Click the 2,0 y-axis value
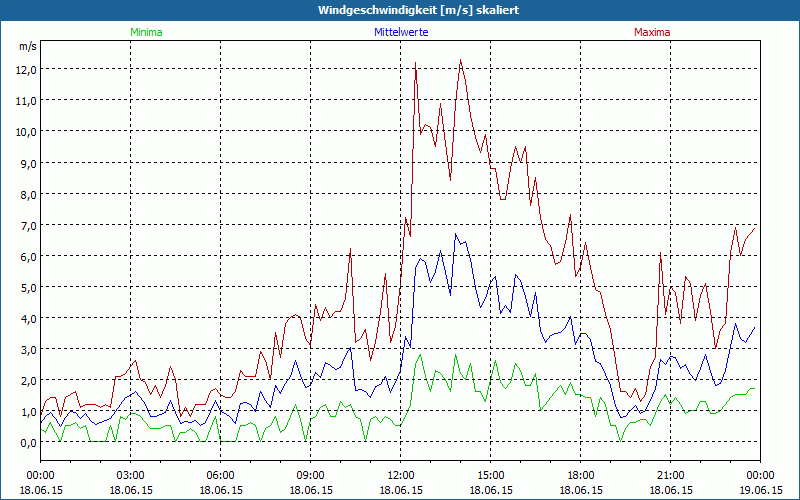800x500 pixels. pyautogui.click(x=28, y=381)
